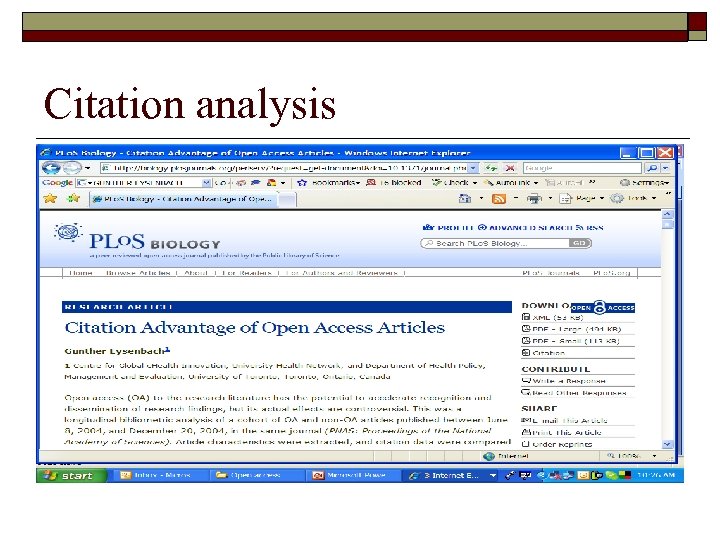Click the Google toolbar spell Check icon

click(x=437, y=183)
